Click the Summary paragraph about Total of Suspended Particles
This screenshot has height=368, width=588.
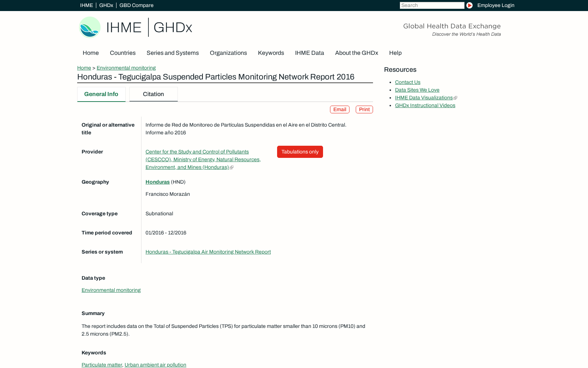[x=223, y=330]
